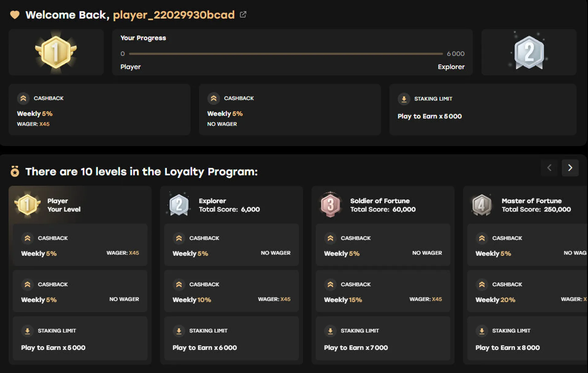This screenshot has height=373, width=588.
Task: Select the Player label under the progress bar
Action: pyautogui.click(x=130, y=67)
